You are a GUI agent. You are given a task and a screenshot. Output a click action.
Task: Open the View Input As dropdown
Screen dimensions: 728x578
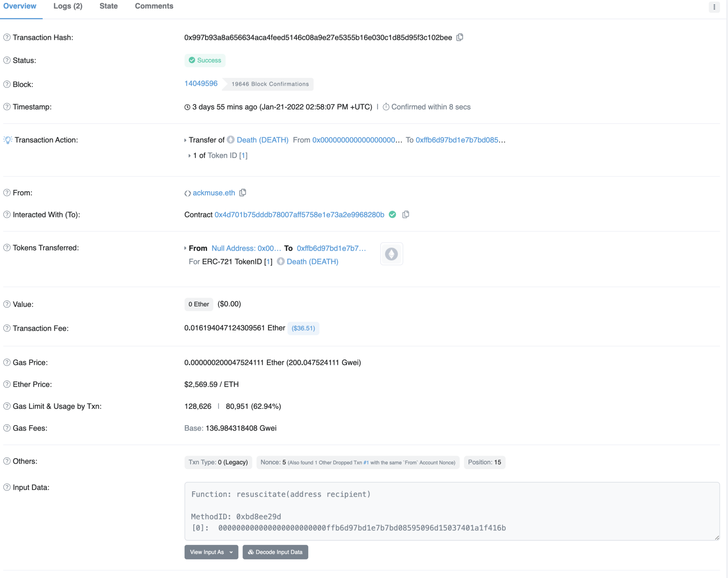(x=211, y=552)
